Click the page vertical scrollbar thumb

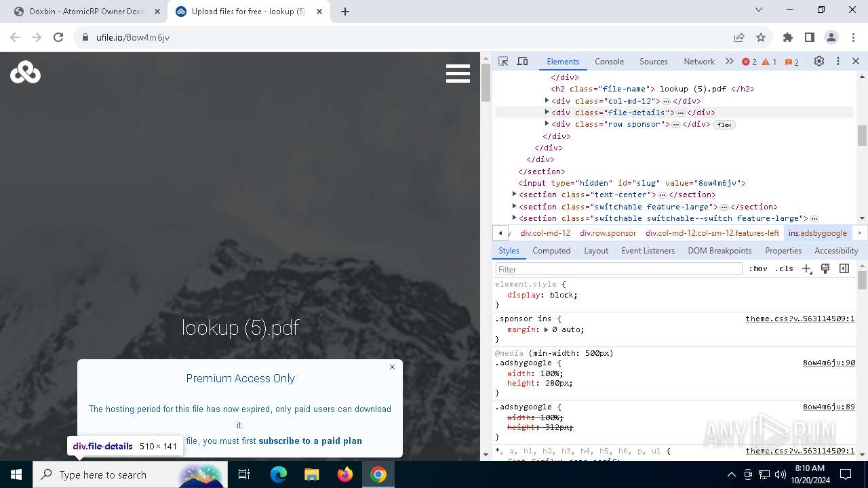click(486, 81)
